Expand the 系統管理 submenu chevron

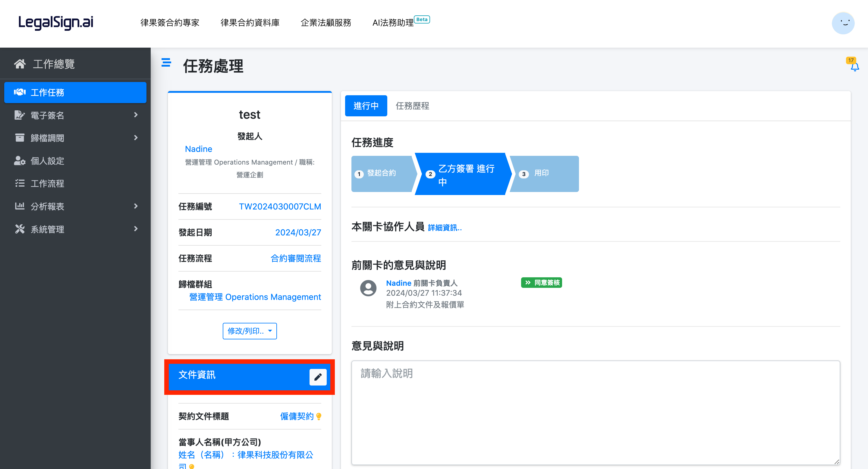point(136,229)
